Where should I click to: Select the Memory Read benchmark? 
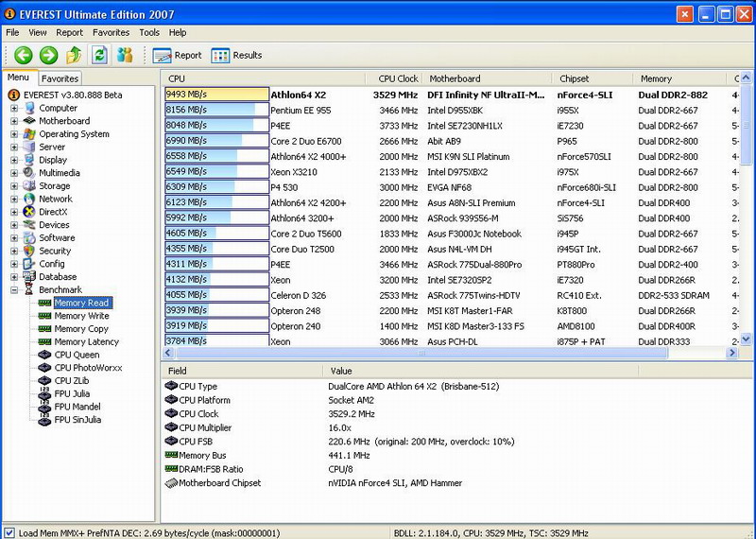(x=82, y=303)
